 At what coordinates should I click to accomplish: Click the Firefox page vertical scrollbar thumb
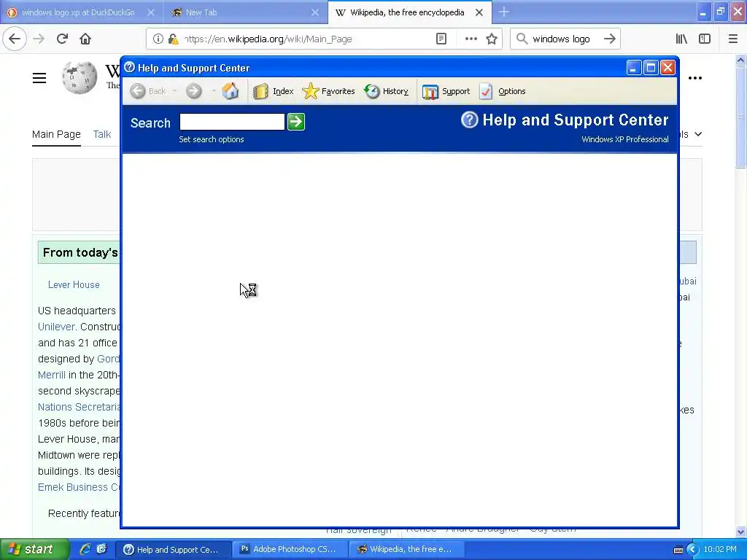coord(740,117)
